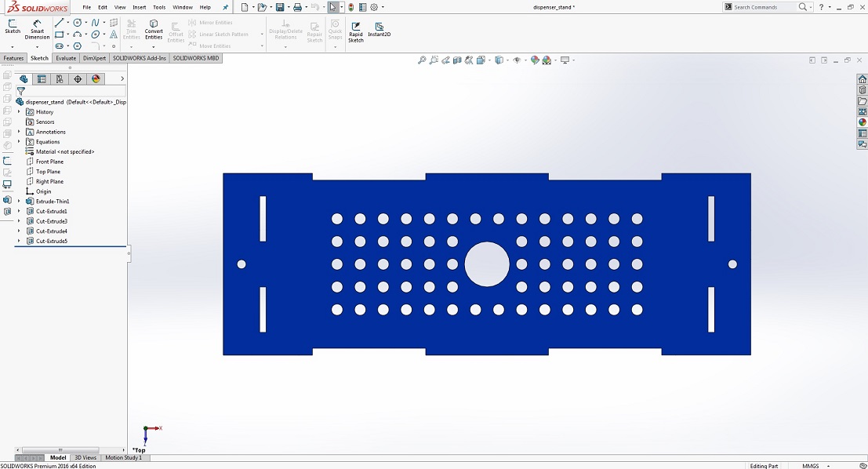Screen dimensions: 868x469
Task: Select the Corner Rectangle tool
Action: (60, 35)
